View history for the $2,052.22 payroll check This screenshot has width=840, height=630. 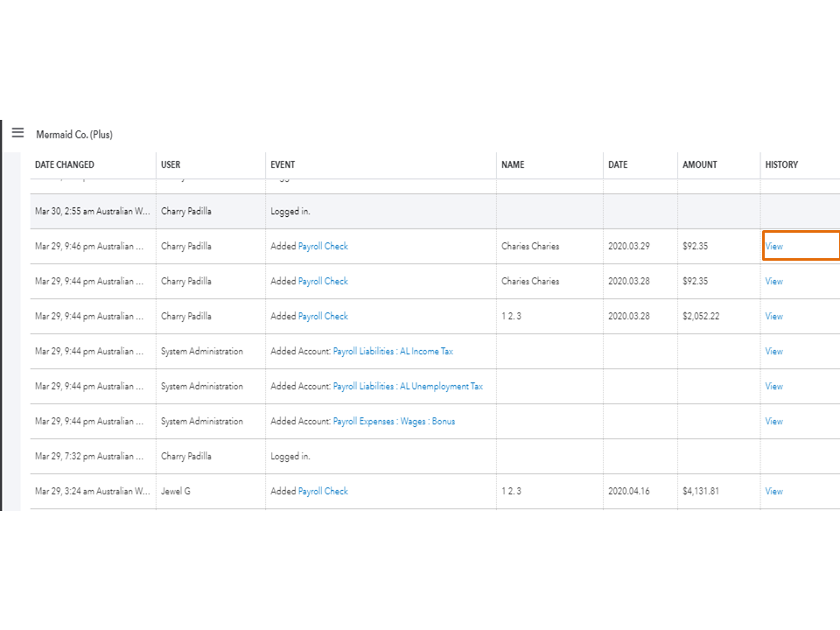[x=774, y=317]
